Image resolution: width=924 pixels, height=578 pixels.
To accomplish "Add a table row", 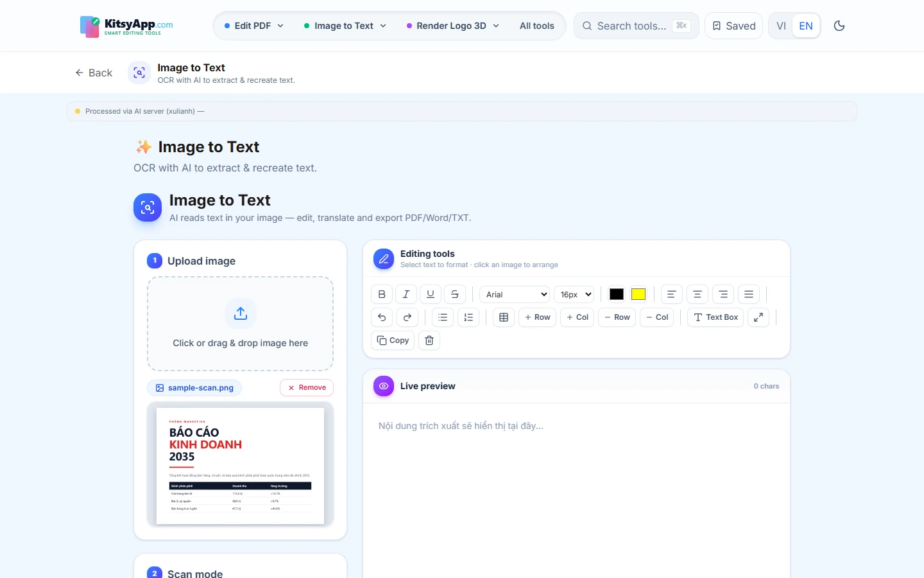I will tap(538, 317).
